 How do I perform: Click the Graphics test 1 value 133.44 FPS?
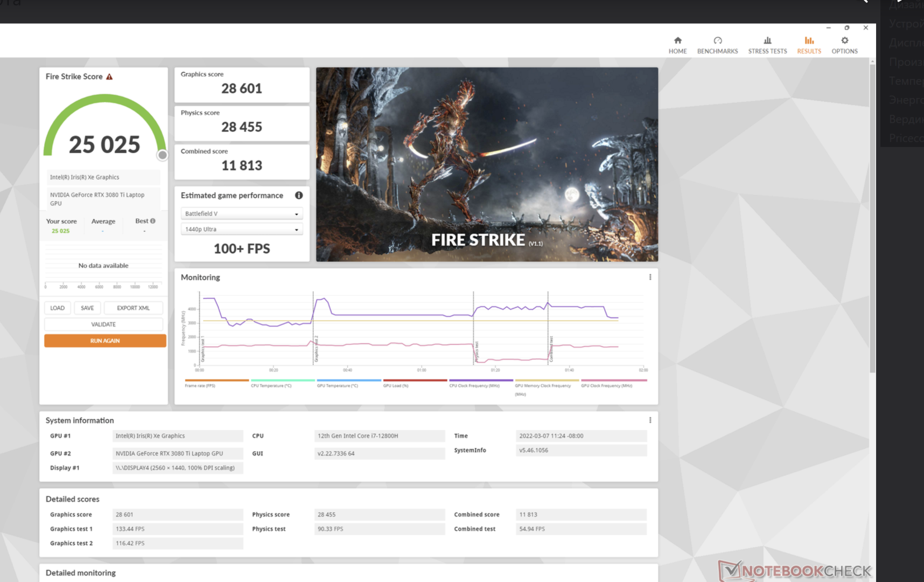178,529
